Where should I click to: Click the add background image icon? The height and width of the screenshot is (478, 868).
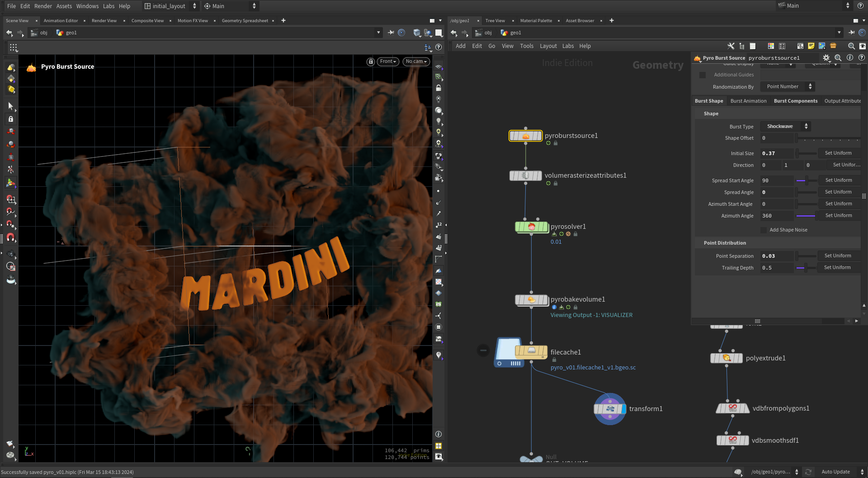(x=822, y=46)
